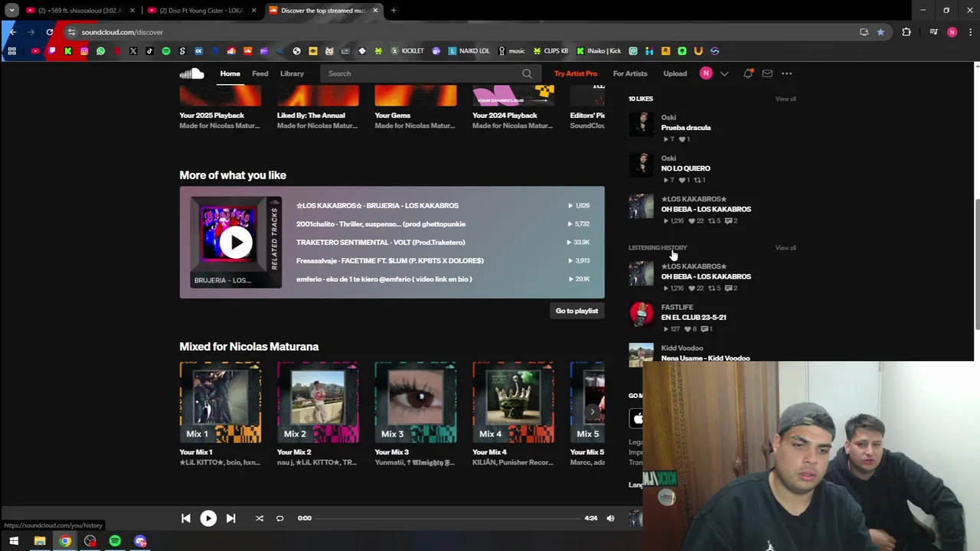View all listening history
Screen dimensions: 980x551
(x=786, y=248)
